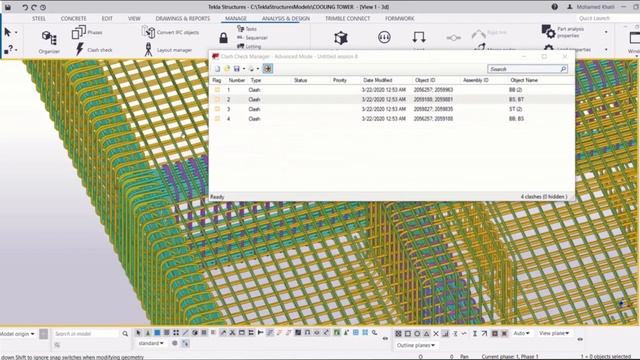
Task: Click the redo arrow in the title bar
Action: 34,7
